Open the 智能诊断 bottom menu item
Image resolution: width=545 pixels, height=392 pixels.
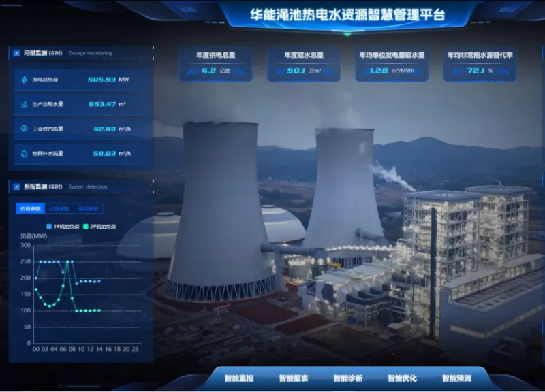coord(347,378)
